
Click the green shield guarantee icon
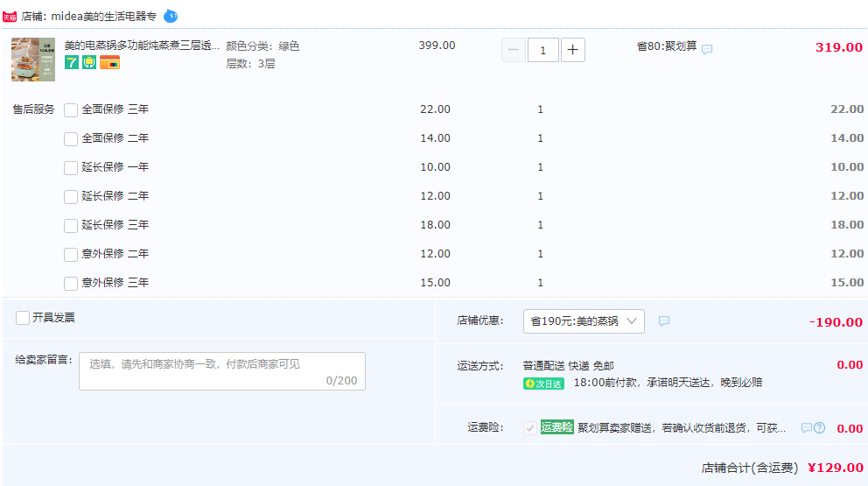point(89,63)
